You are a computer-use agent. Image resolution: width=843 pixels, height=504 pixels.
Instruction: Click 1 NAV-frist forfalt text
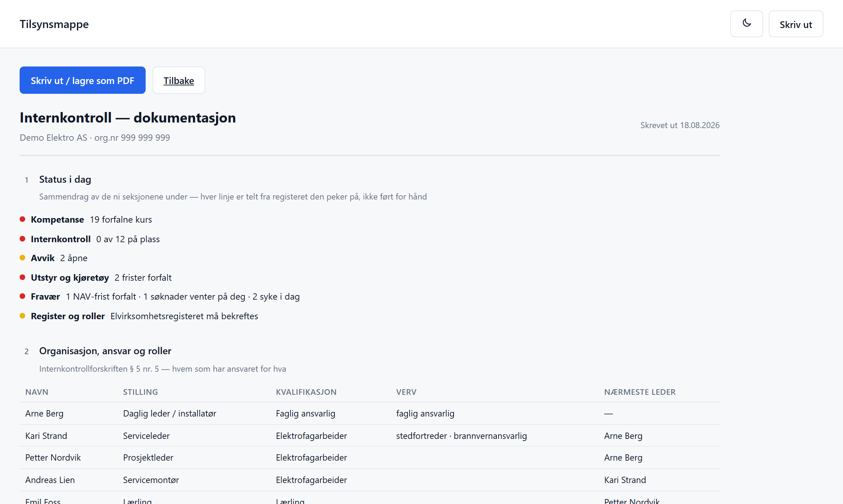tap(101, 296)
